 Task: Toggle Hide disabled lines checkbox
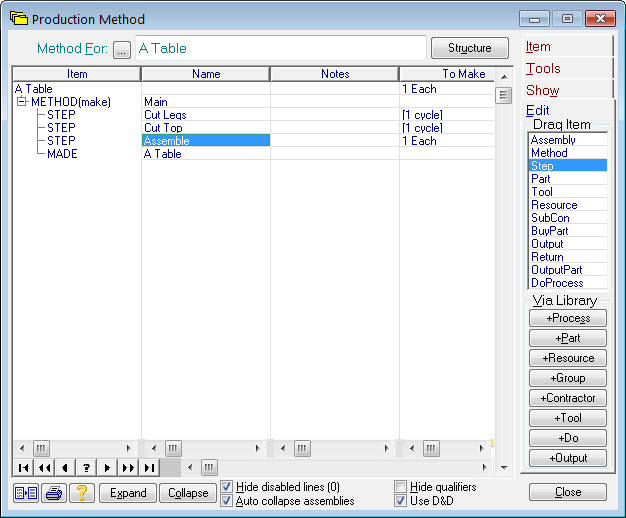[226, 486]
